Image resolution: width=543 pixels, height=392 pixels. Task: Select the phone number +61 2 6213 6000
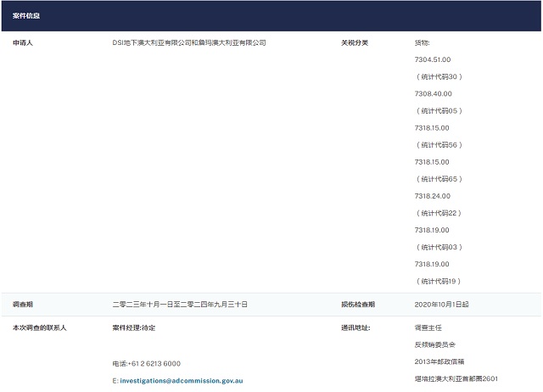pyautogui.click(x=154, y=364)
